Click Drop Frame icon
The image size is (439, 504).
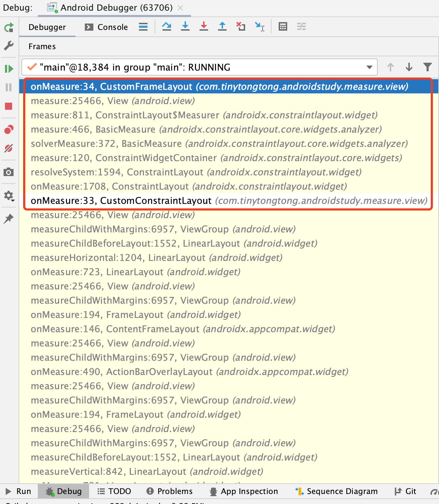point(241,26)
